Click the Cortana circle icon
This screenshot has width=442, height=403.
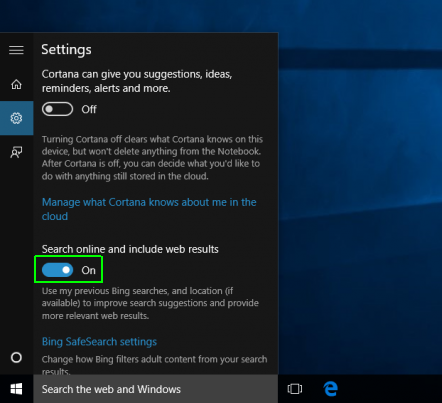coord(16,358)
